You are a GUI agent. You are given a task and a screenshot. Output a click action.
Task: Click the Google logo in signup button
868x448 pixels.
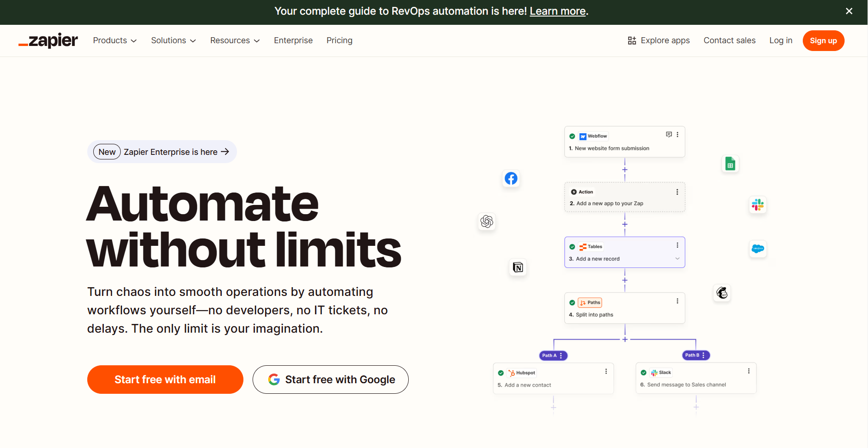click(274, 380)
